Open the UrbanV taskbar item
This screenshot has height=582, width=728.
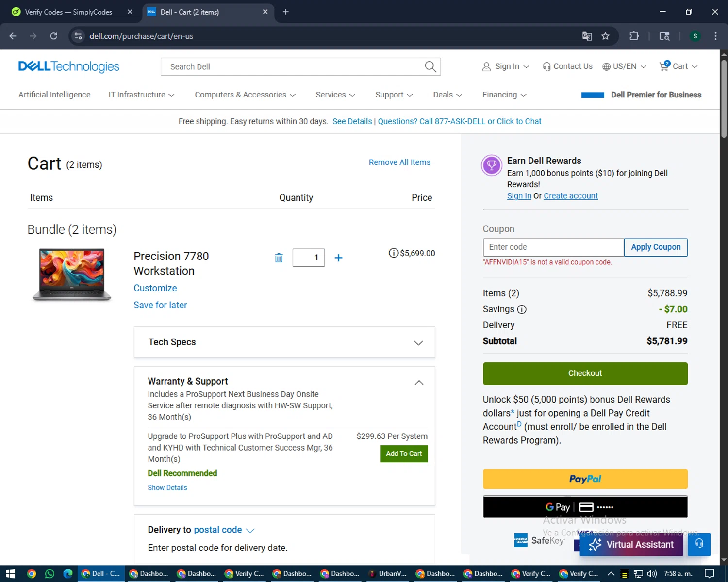388,574
